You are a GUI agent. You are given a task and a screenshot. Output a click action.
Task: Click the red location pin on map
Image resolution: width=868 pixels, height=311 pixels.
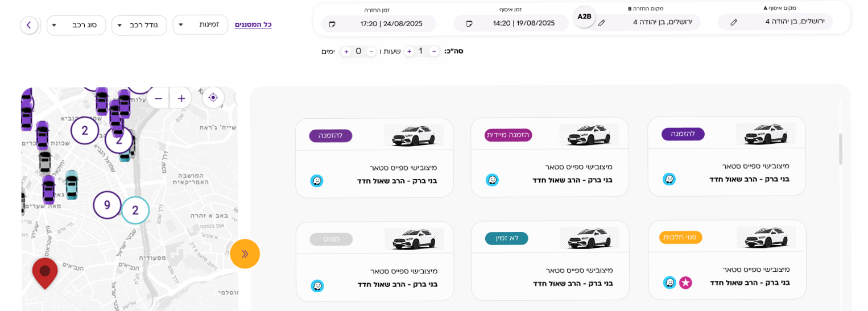coord(45,273)
